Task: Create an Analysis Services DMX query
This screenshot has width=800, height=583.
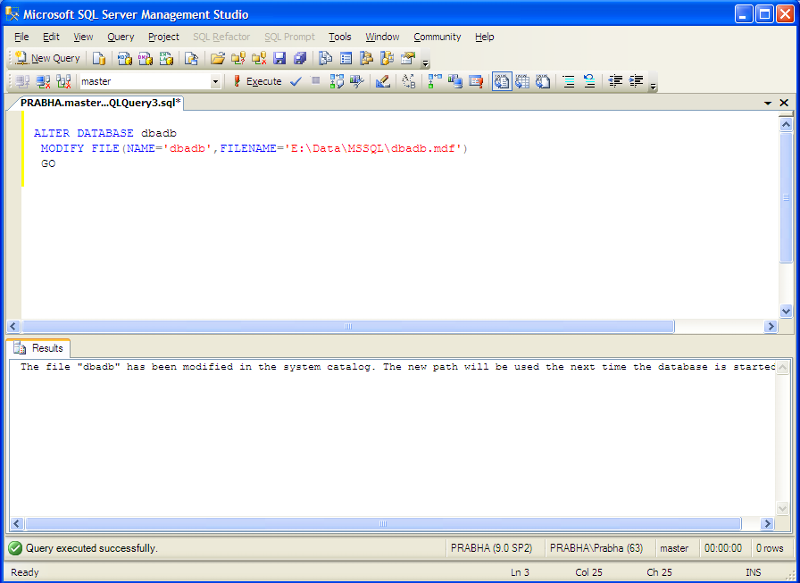Action: tap(145, 58)
